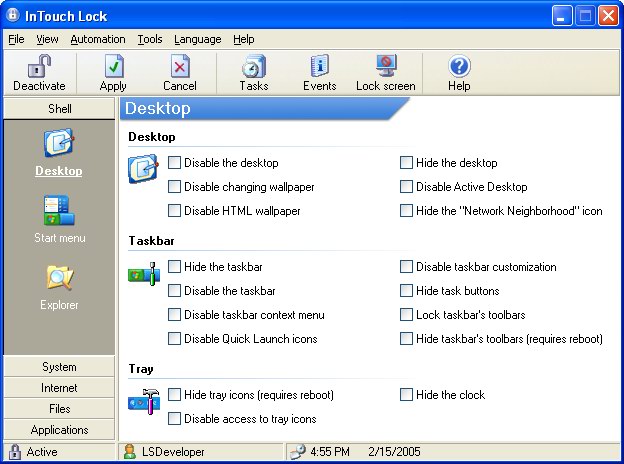This screenshot has height=464, width=624.
Task: Check Disable taskbar context menu
Action: click(174, 315)
